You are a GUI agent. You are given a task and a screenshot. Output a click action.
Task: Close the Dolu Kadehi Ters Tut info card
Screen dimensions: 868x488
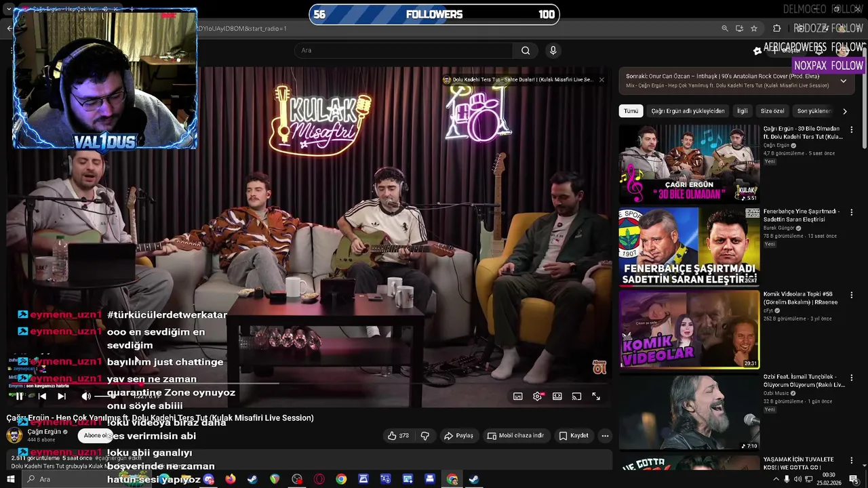[601, 80]
